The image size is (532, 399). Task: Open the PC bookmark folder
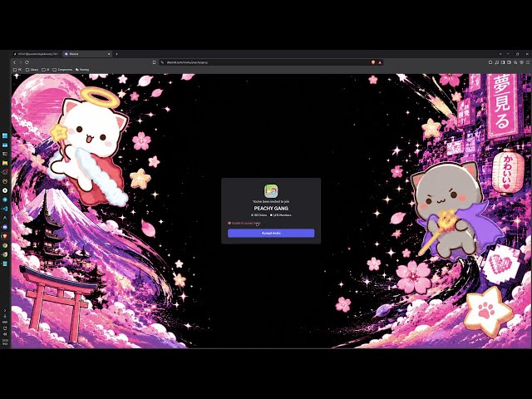[17, 70]
